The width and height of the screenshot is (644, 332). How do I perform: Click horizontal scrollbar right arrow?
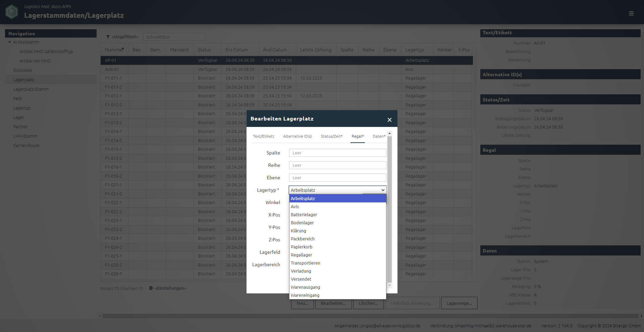[x=641, y=316]
